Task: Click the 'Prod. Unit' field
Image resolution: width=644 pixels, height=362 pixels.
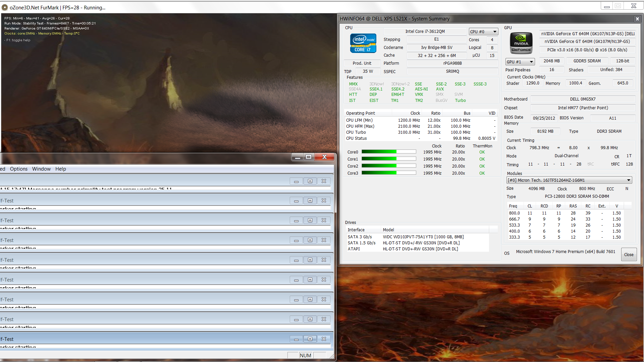Action: coord(362,63)
